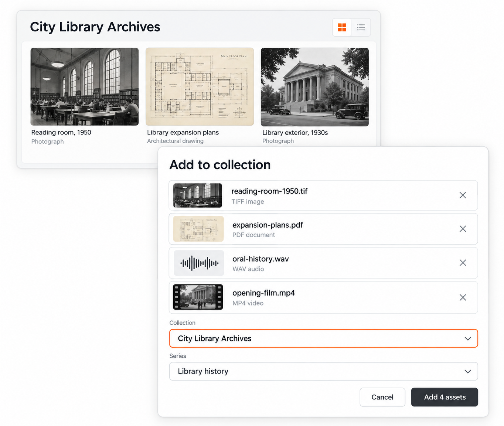Remove expansion-plans.pdf from the list
This screenshot has width=504, height=426.
[463, 229]
